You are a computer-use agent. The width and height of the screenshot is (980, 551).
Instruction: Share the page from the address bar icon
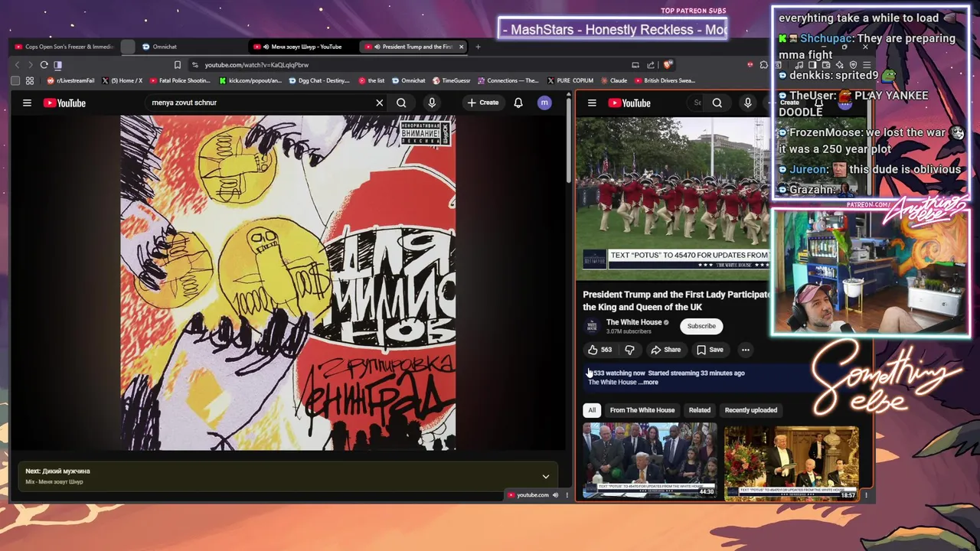tap(651, 65)
